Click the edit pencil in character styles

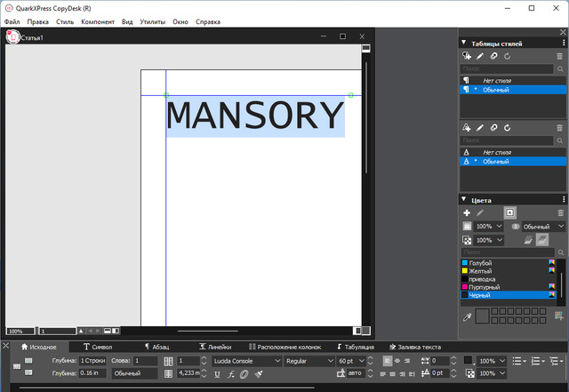(x=481, y=128)
